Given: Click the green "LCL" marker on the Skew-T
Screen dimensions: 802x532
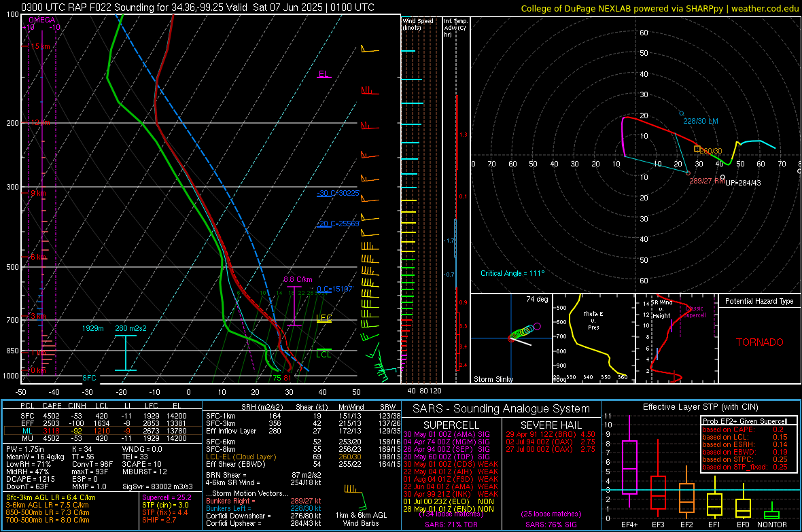Looking at the screenshot, I should tap(324, 354).
